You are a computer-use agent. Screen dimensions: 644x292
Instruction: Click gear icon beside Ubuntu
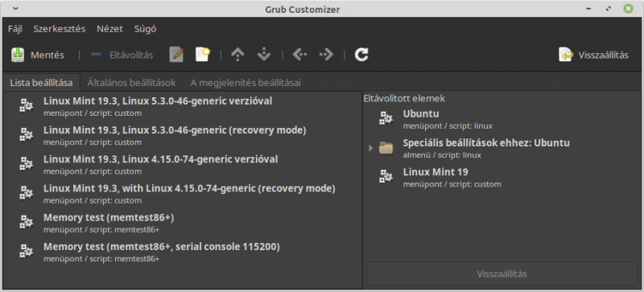(x=386, y=118)
